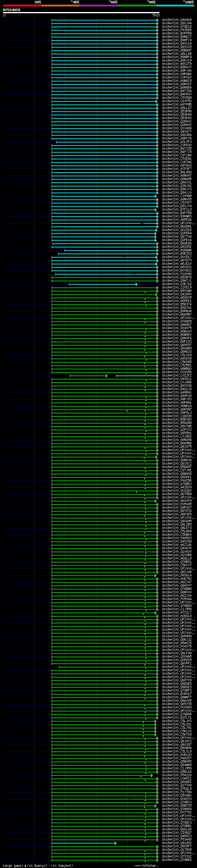Select the UniRef100_Q2PER4 label
The width and height of the screenshot is (197, 868).
pos(177,233)
